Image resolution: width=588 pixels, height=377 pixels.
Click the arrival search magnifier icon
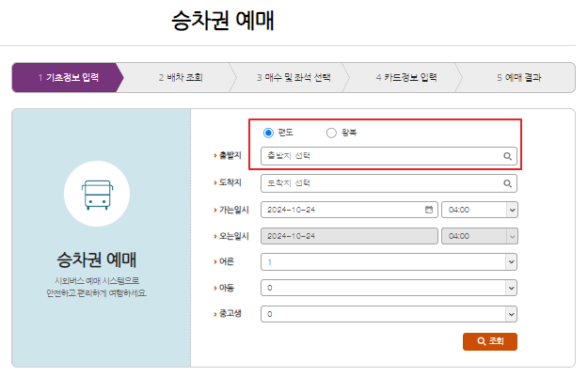[507, 183]
